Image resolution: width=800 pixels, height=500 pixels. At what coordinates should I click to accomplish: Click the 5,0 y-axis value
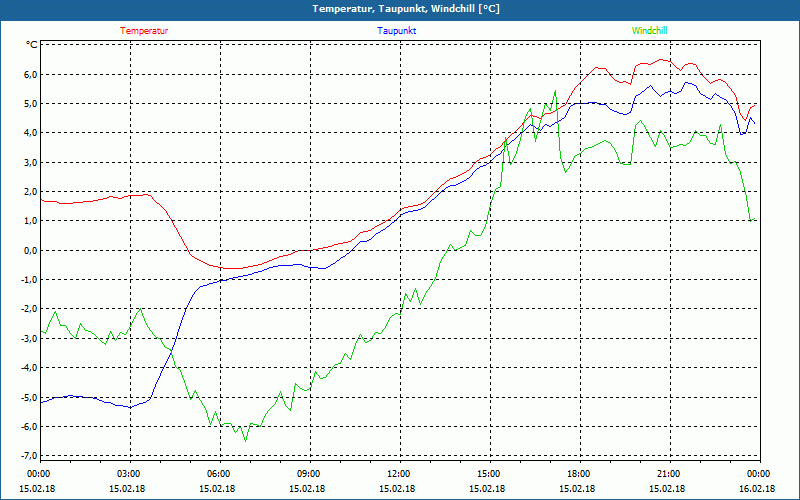point(31,104)
